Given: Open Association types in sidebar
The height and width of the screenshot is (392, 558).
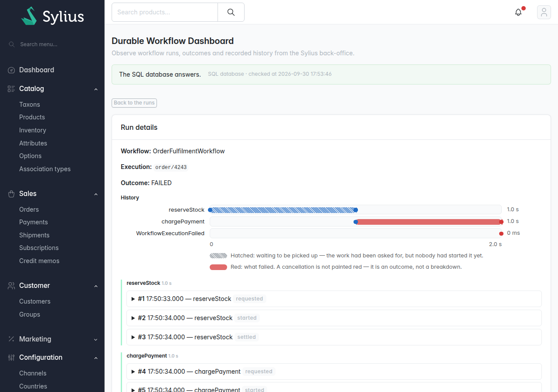Looking at the screenshot, I should click(x=45, y=169).
